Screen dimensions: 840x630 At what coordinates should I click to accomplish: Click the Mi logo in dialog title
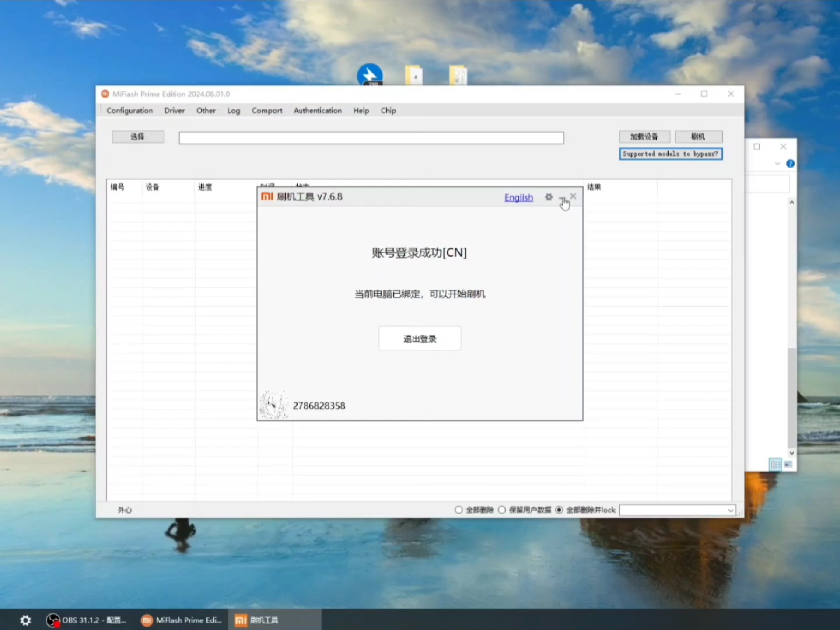point(267,196)
